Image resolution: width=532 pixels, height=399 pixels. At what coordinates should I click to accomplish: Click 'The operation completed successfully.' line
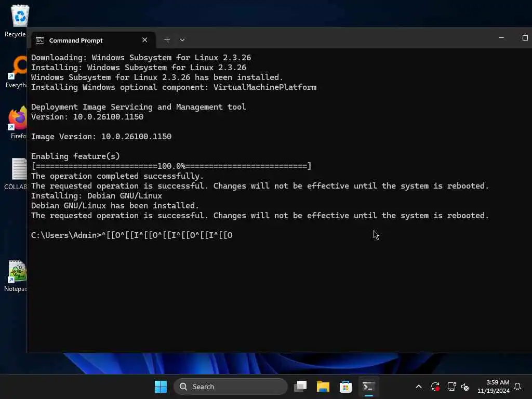coord(117,176)
